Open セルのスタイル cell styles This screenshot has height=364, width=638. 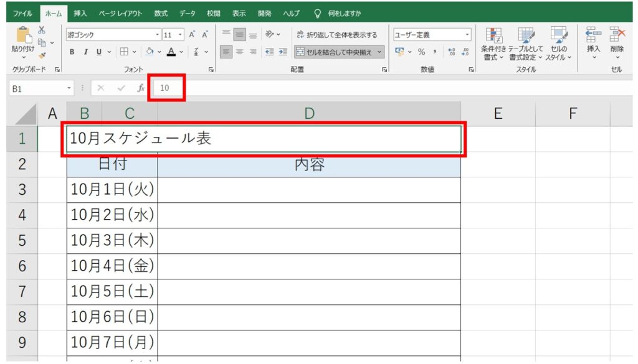559,44
